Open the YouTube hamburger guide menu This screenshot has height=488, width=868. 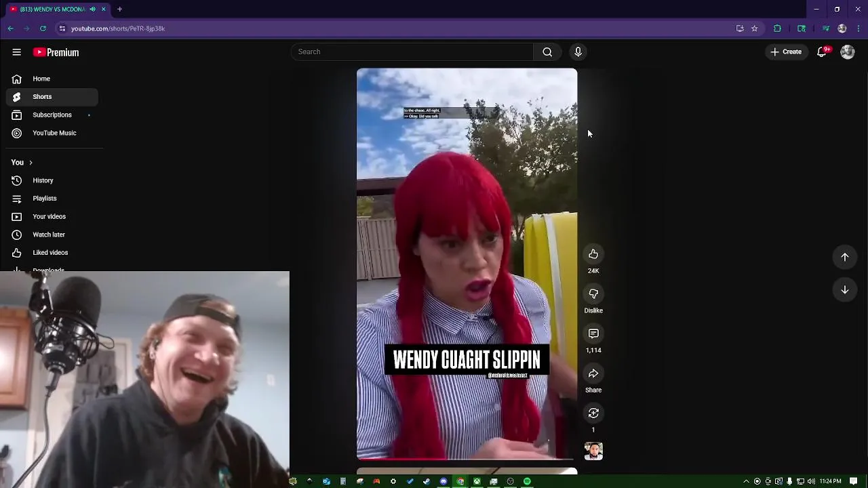(16, 52)
